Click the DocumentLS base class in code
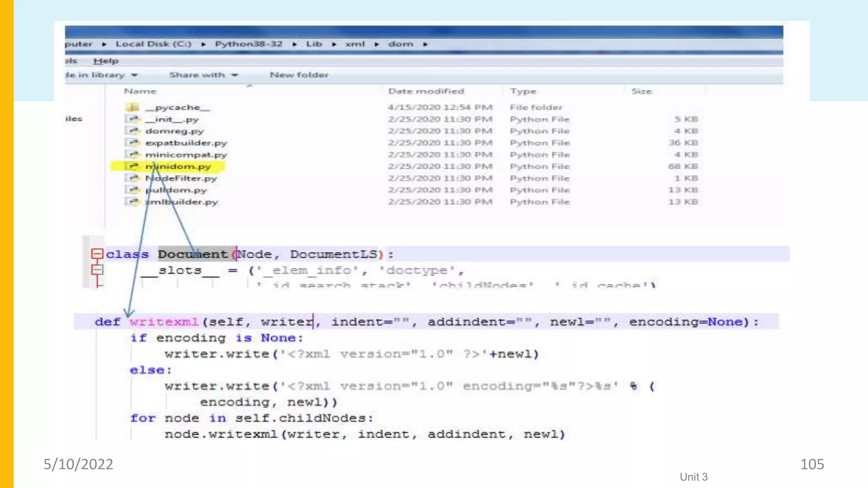 pos(334,254)
